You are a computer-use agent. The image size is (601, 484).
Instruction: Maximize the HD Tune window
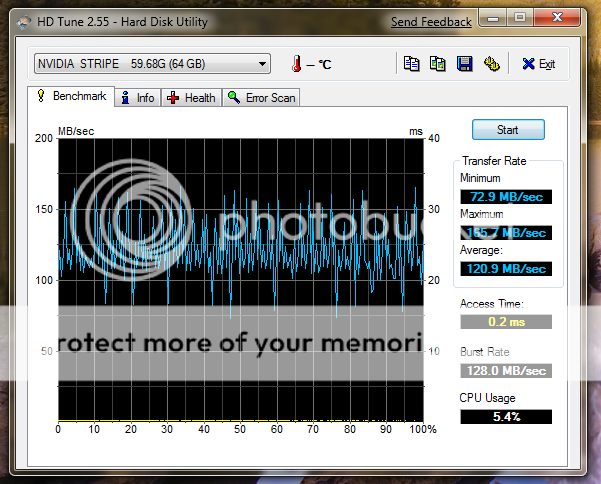(x=521, y=19)
